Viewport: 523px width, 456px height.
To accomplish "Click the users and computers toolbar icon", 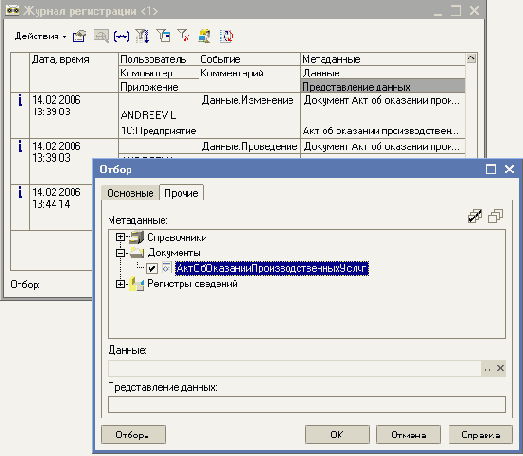I will pyautogui.click(x=204, y=36).
